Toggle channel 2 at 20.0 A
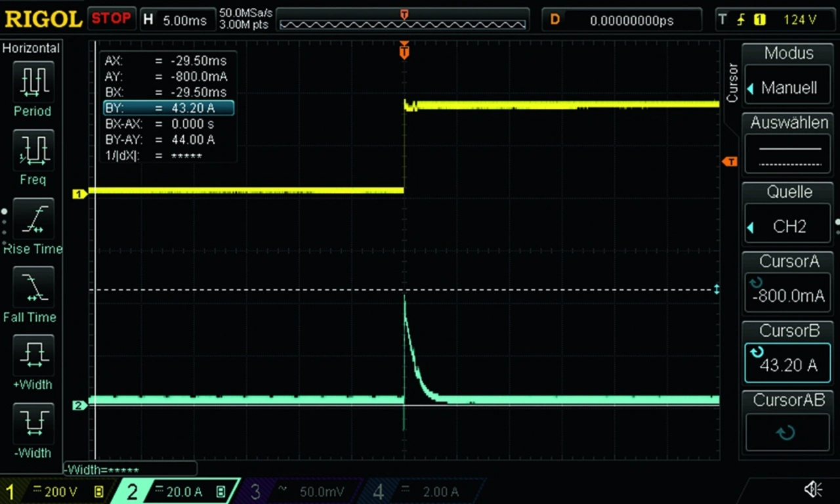This screenshot has height=504, width=840. coord(176,492)
